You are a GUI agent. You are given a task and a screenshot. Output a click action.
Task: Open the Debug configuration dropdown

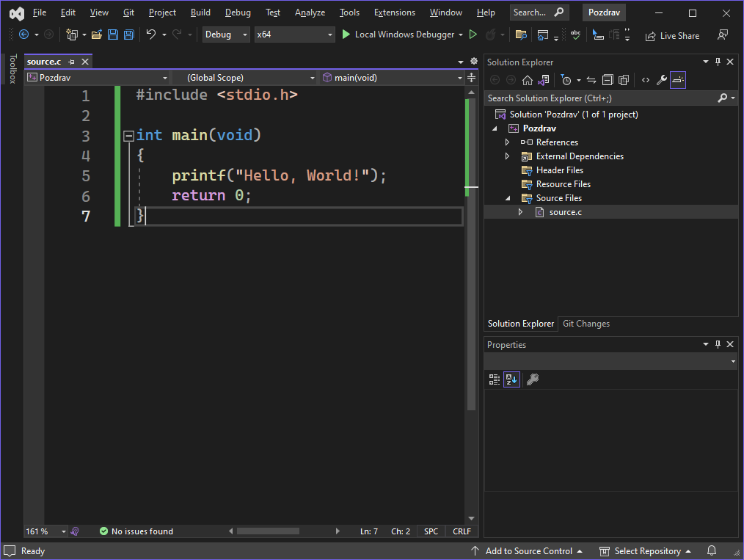[x=226, y=34]
